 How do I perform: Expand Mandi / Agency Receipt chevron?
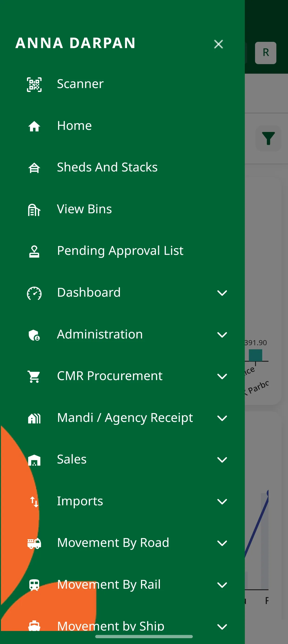(222, 418)
